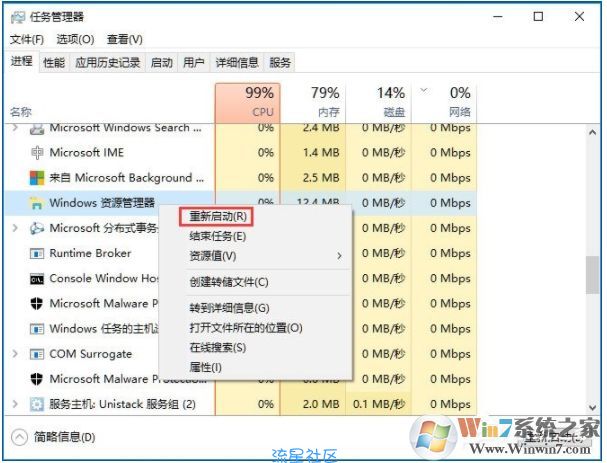Maximize the Task Manager window

point(538,17)
